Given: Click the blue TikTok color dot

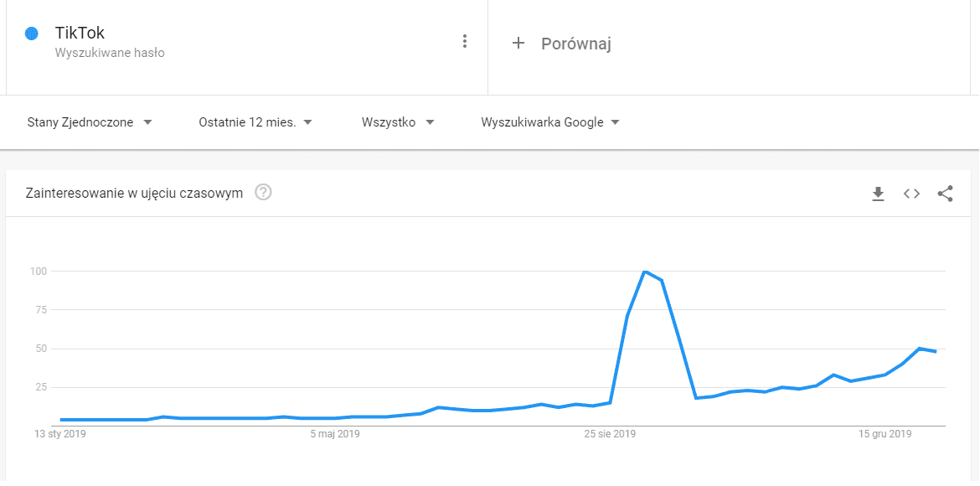Looking at the screenshot, I should tap(33, 34).
